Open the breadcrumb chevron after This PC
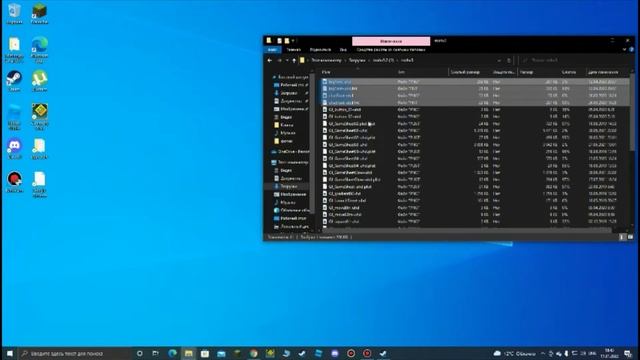This screenshot has height=360, width=640. click(345, 60)
